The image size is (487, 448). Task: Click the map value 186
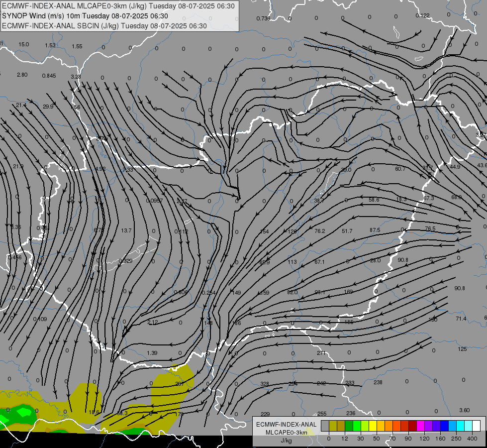(x=237, y=323)
